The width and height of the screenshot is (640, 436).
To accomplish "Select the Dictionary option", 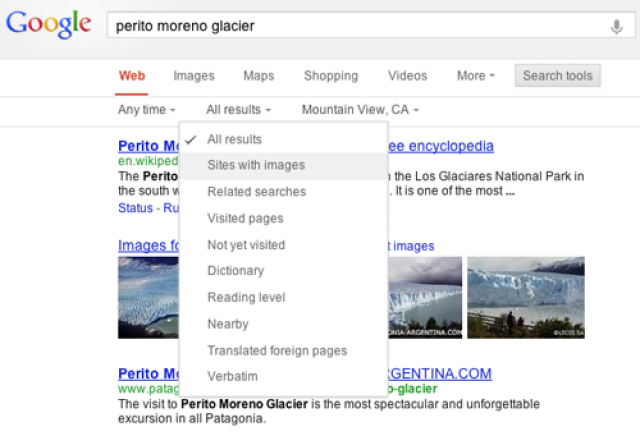I will (x=283, y=271).
